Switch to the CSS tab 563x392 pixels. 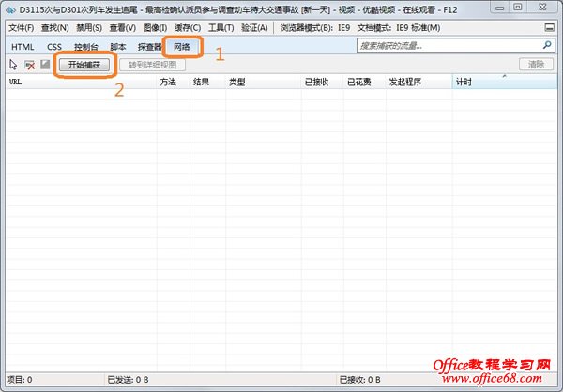[54, 47]
